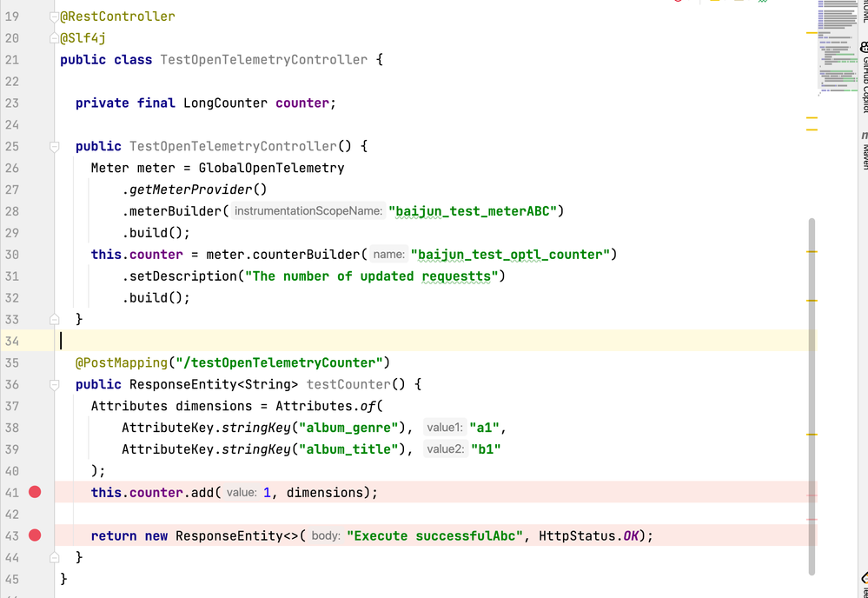The height and width of the screenshot is (598, 868).
Task: Collapse the constructor fold marker at line 25
Action: [x=54, y=146]
